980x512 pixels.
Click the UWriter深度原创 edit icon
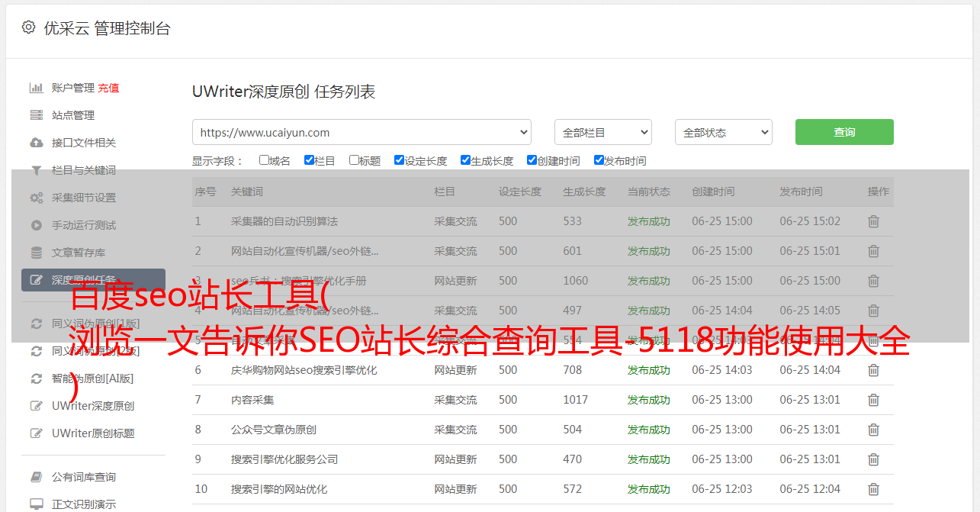tap(36, 406)
